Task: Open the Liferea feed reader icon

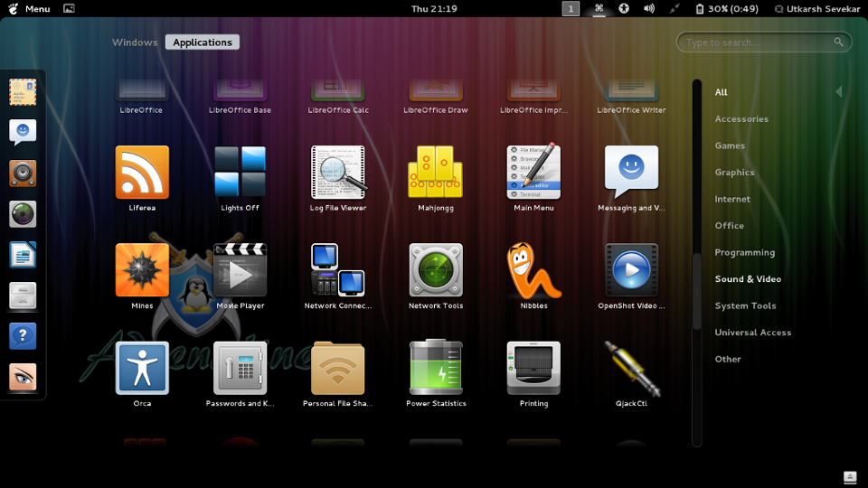Action: [142, 173]
